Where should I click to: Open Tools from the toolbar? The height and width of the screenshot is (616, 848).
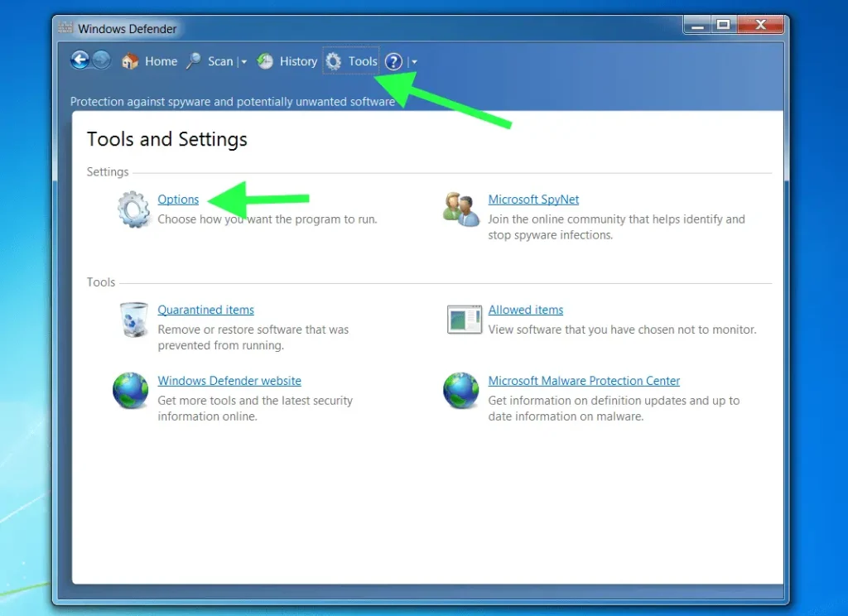click(x=351, y=61)
